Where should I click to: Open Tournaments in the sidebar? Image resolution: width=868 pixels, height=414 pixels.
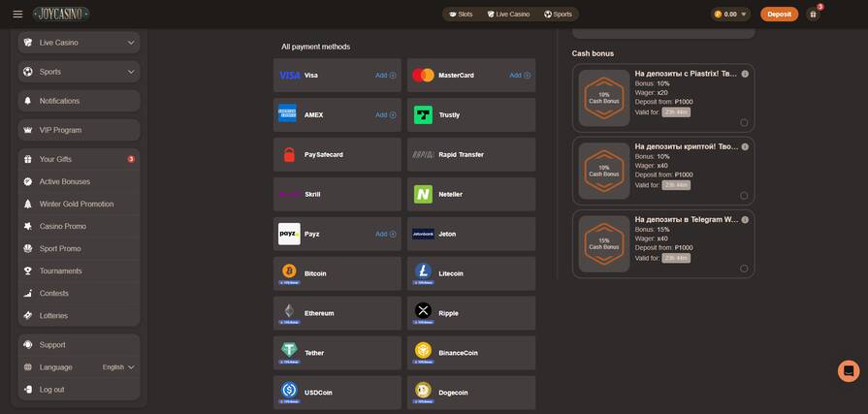tap(60, 271)
